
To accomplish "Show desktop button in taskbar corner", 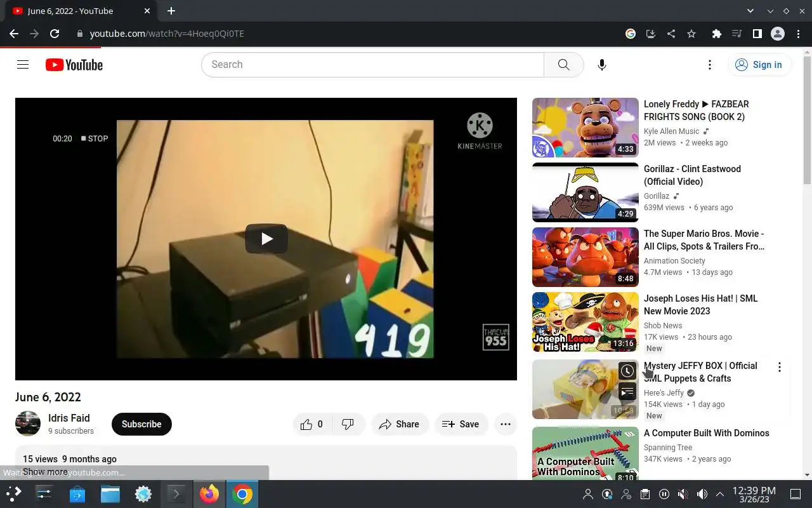I will [796, 494].
